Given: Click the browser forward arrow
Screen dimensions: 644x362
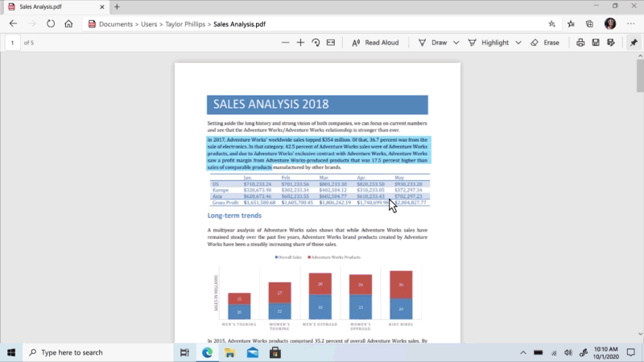Looking at the screenshot, I should (x=31, y=24).
